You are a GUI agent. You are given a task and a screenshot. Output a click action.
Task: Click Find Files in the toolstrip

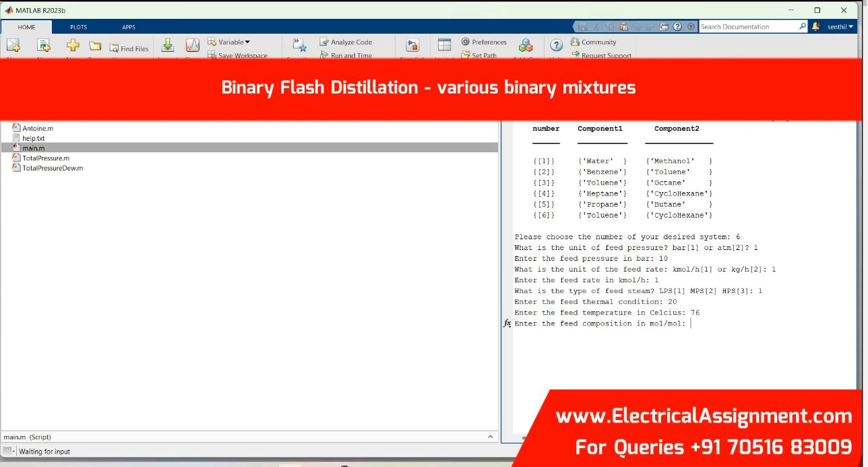point(129,49)
